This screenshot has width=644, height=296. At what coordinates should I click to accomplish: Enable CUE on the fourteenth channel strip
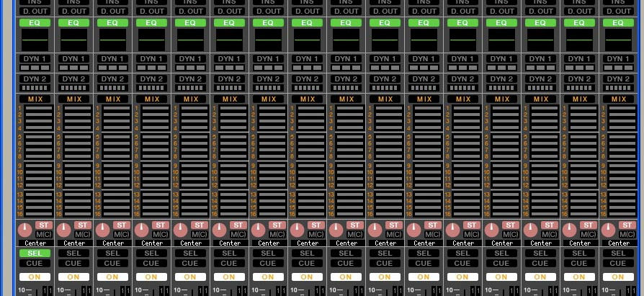pos(540,263)
